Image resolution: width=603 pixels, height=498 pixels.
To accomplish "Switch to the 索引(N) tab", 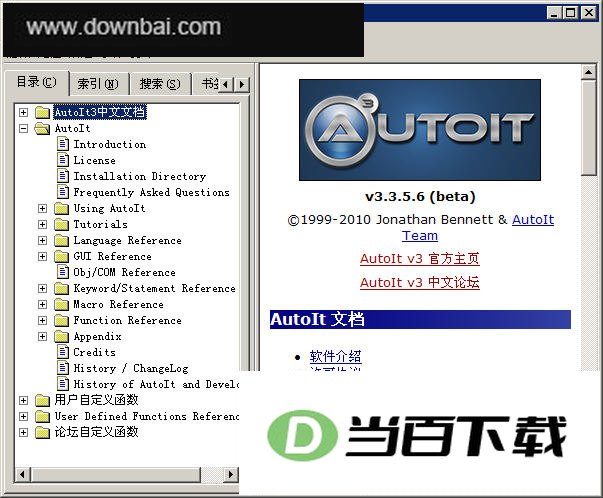I will tap(98, 83).
